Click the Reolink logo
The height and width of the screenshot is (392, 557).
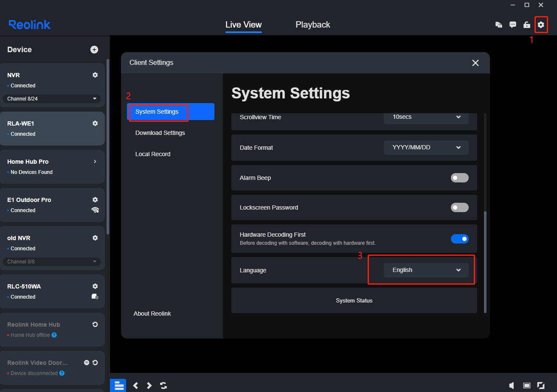coord(30,25)
